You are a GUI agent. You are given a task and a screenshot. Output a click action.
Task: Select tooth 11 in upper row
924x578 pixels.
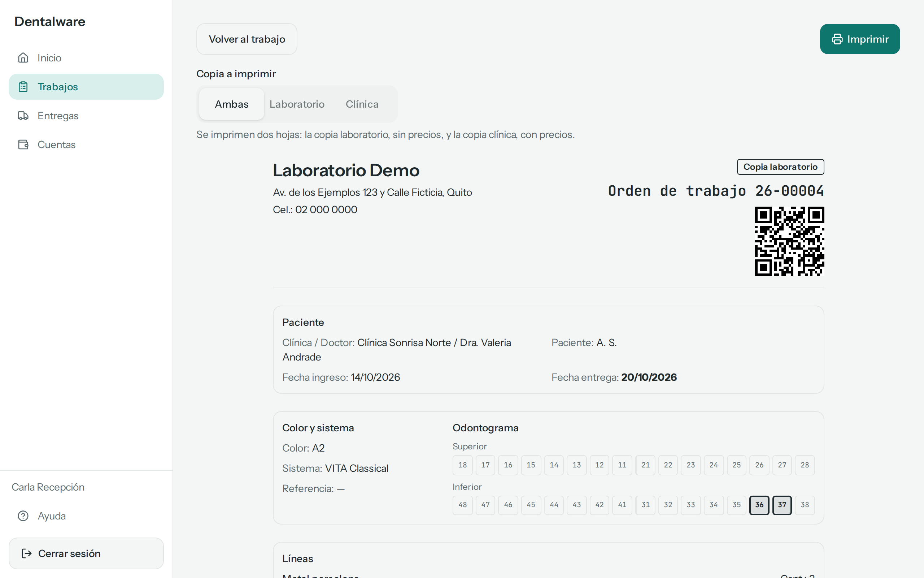622,465
